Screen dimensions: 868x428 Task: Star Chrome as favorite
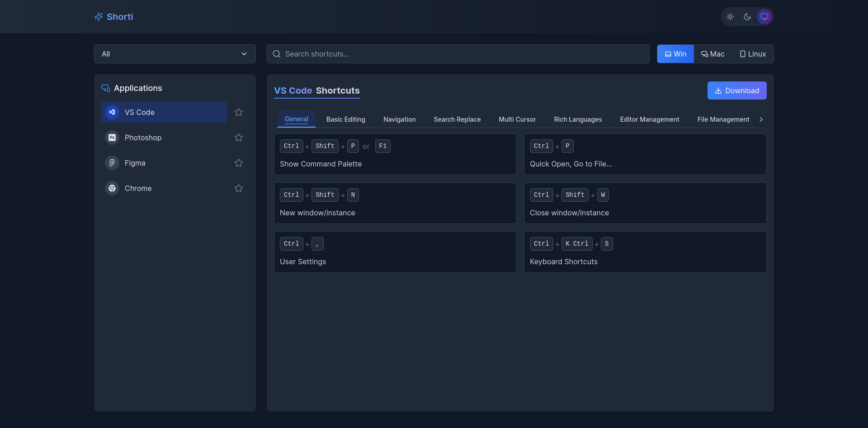pos(239,188)
